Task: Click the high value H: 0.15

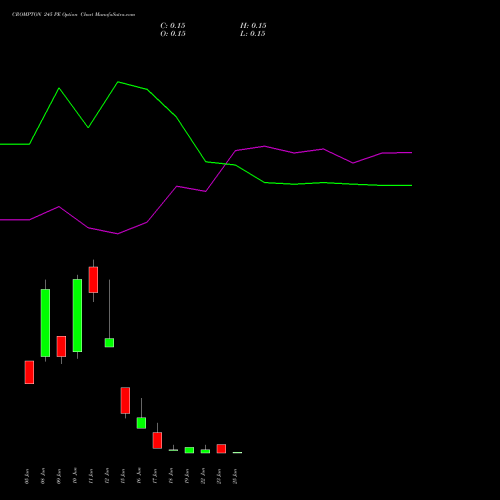Action: click(253, 26)
